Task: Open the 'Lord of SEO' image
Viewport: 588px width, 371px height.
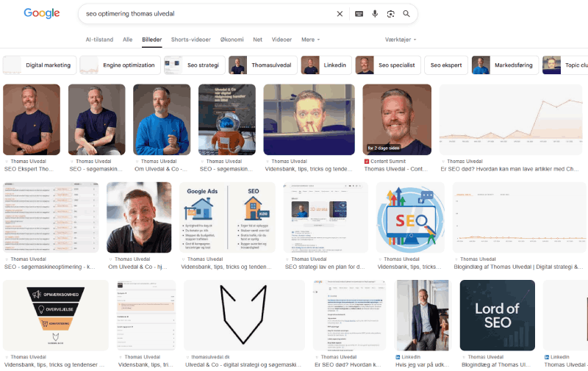Action: [498, 315]
